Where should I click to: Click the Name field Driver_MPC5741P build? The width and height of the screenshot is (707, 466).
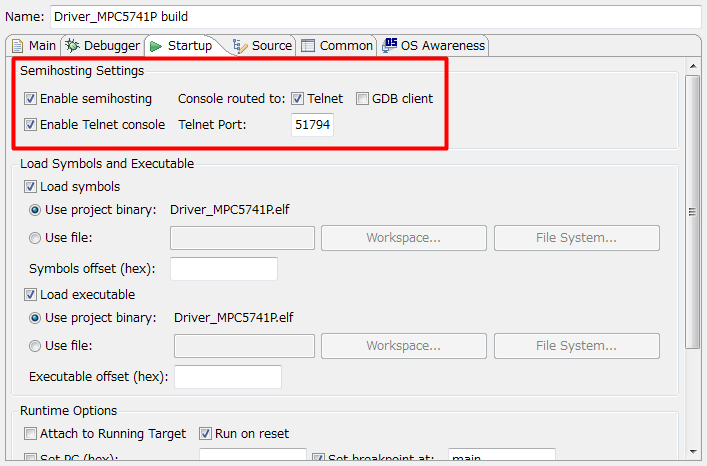point(376,17)
